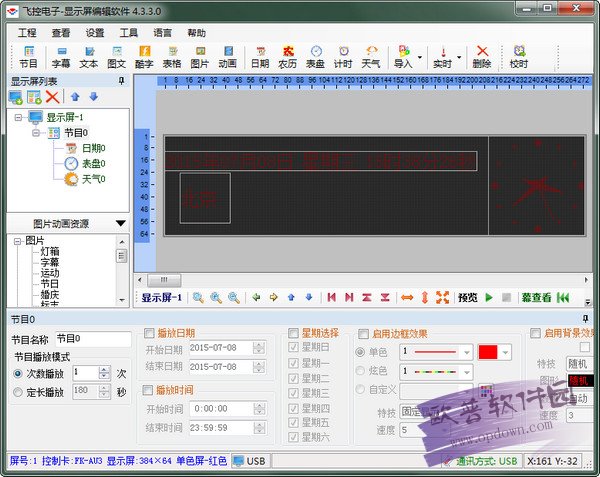Insert a 表盘 clock dial area
This screenshot has height=477, width=600.
316,57
